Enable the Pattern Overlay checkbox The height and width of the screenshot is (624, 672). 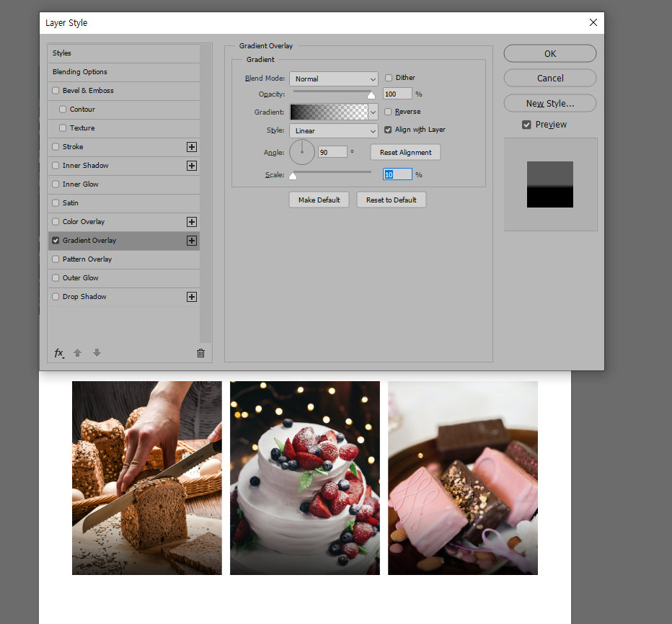pos(56,259)
